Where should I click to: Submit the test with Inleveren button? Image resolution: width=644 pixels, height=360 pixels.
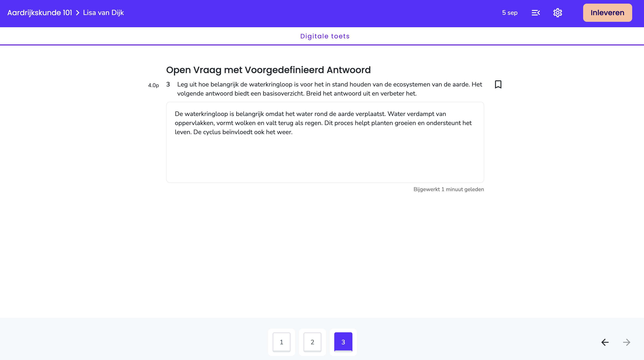pos(607,13)
